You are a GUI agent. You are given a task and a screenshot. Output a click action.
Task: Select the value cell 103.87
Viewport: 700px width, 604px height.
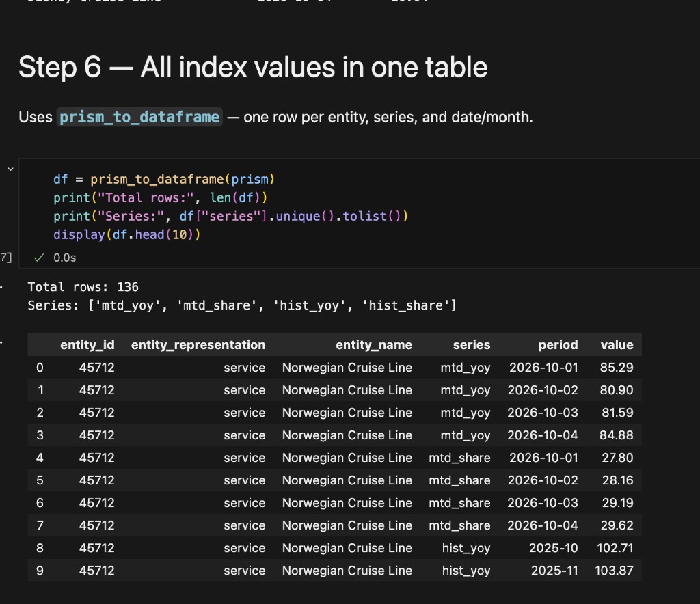[614, 571]
